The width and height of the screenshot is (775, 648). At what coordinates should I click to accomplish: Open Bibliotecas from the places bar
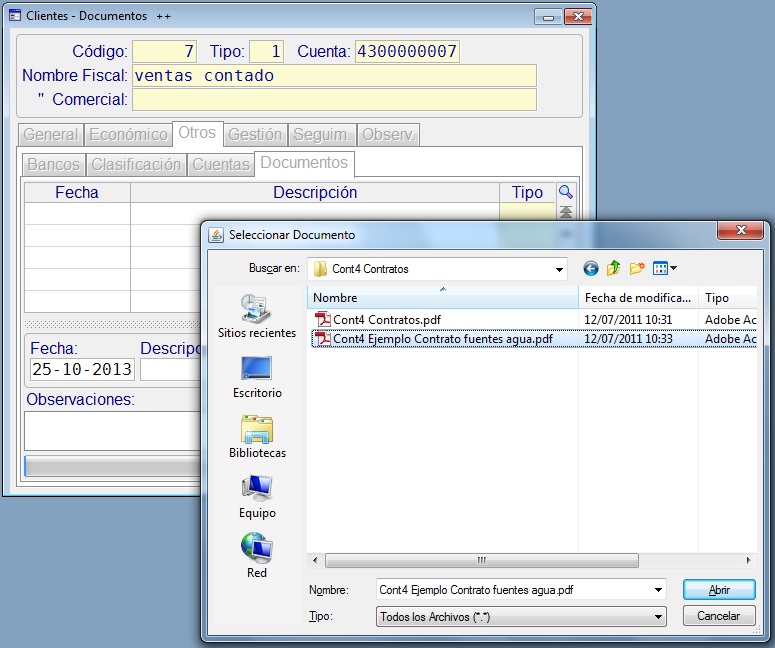coord(257,437)
